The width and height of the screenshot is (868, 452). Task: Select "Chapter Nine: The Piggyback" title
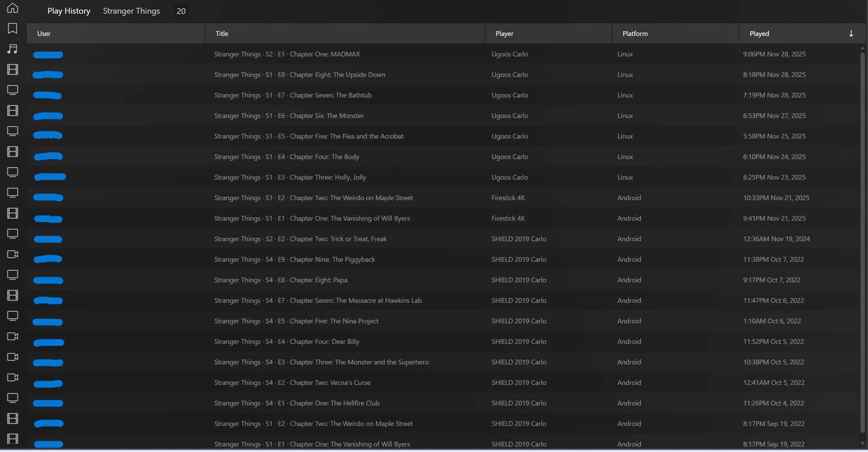point(332,259)
